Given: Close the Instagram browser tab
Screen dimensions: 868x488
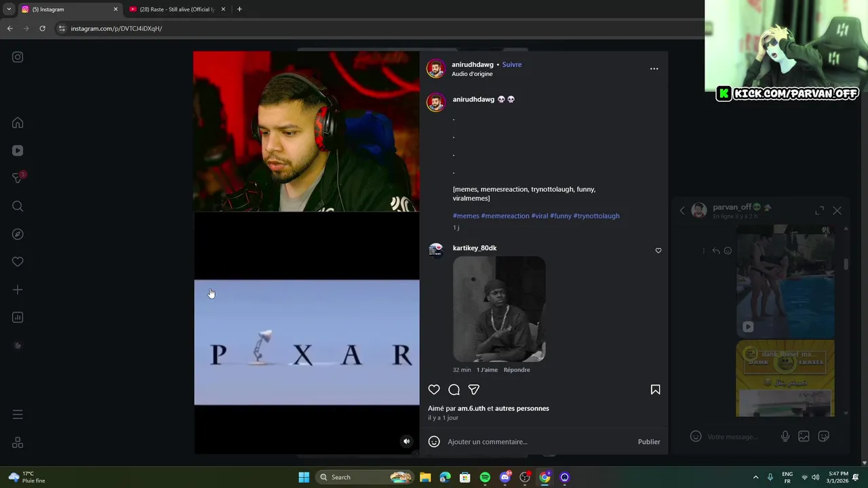Looking at the screenshot, I should click(115, 9).
